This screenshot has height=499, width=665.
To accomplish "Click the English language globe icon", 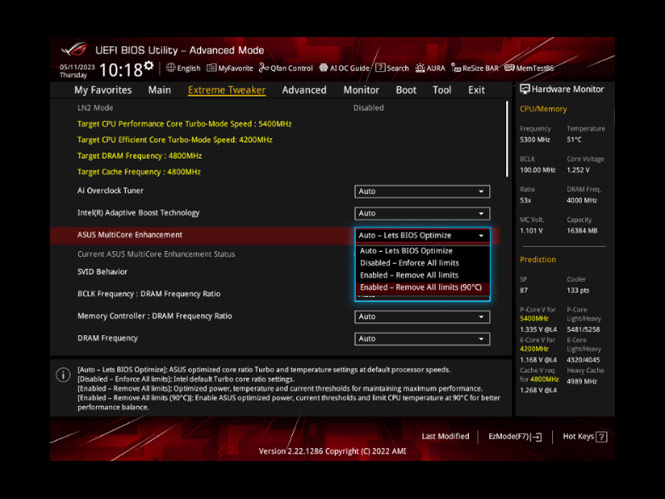I will (x=170, y=68).
